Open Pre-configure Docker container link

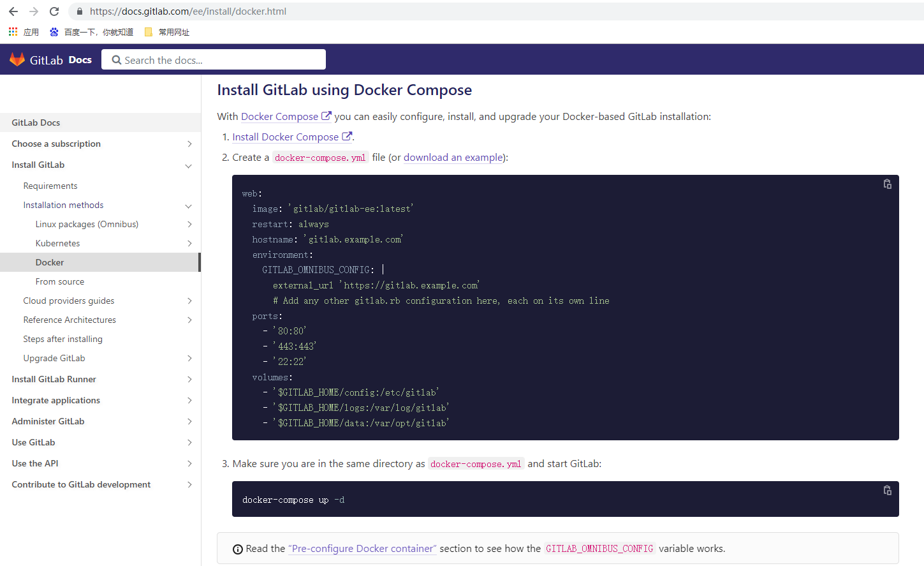click(x=362, y=549)
